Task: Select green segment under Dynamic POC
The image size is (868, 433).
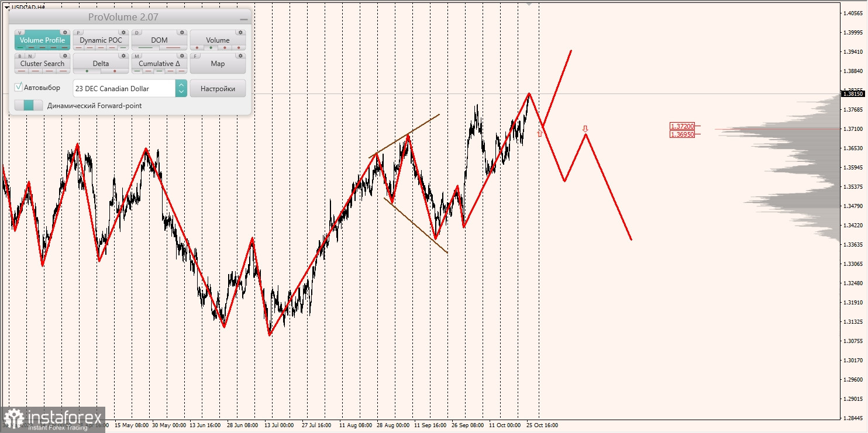Action: (123, 47)
